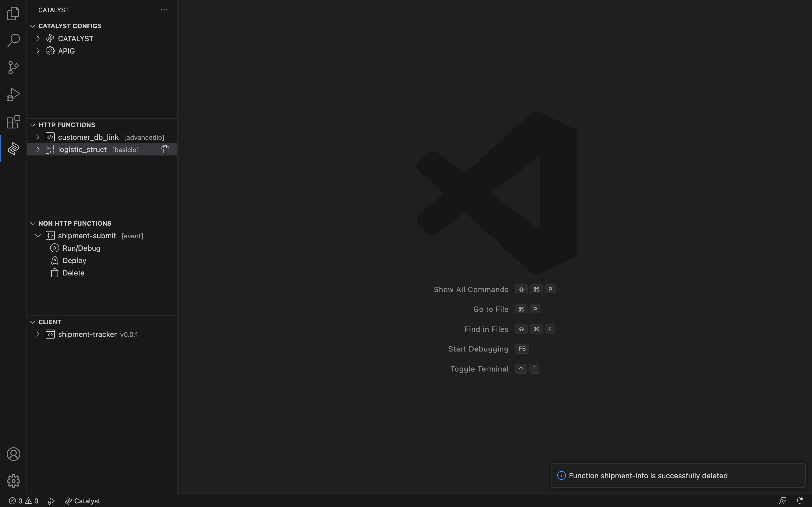Click Delete button for shipment-submit
Image resolution: width=812 pixels, height=507 pixels.
pyautogui.click(x=73, y=273)
